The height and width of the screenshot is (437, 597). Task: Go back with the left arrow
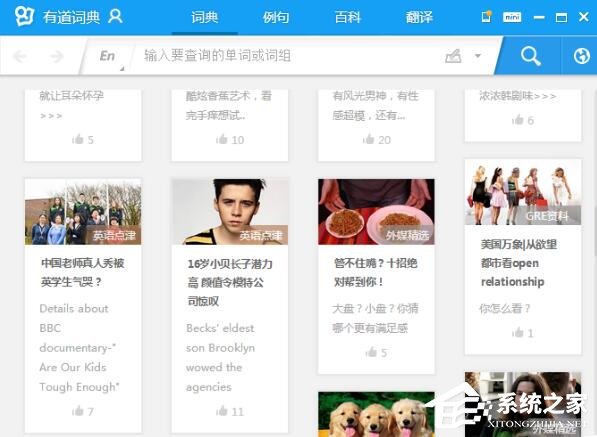pos(20,56)
